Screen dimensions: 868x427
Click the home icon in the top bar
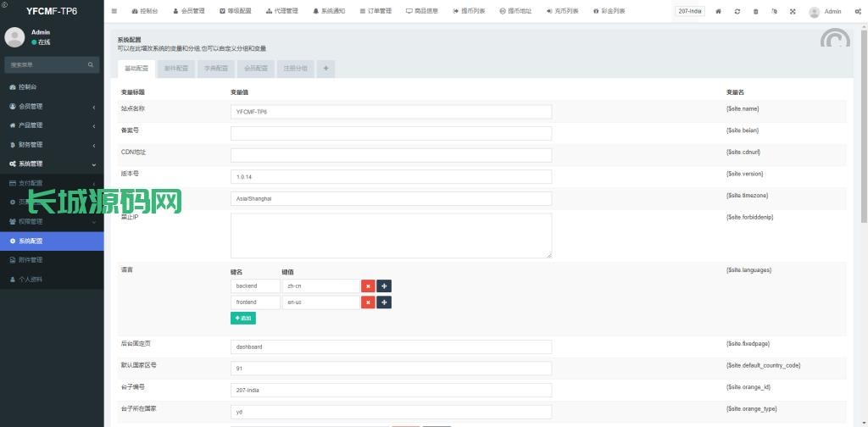click(719, 12)
